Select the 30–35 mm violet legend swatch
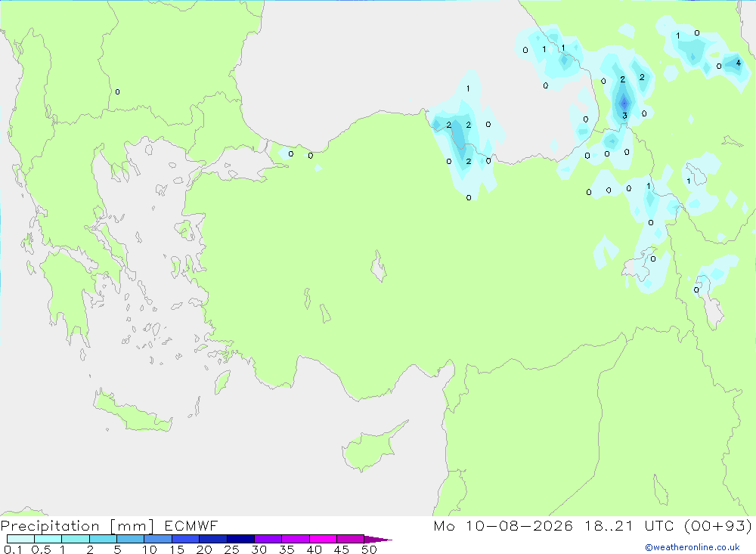Viewport: 756px width, 554px height. 268,539
